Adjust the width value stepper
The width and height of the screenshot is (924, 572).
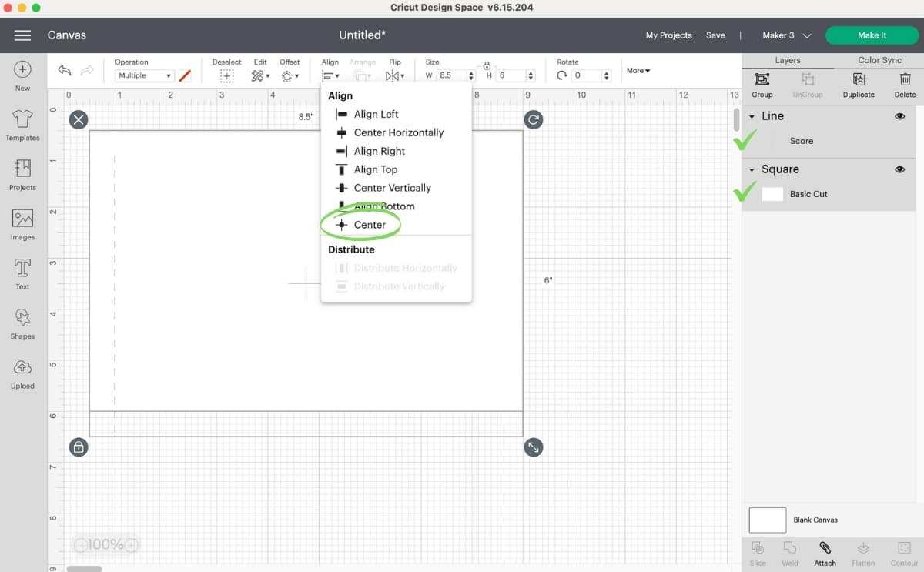pos(470,75)
